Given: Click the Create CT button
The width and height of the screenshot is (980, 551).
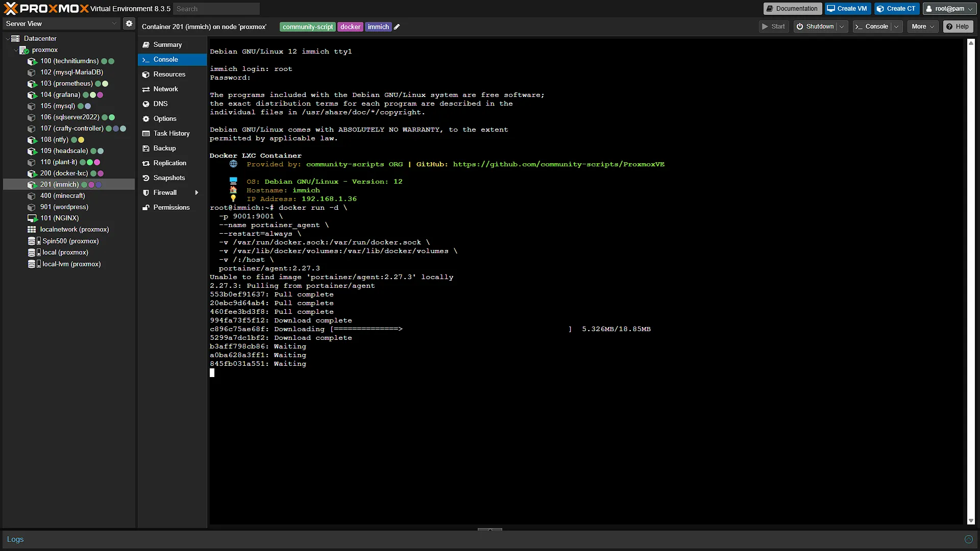Looking at the screenshot, I should click(x=896, y=9).
